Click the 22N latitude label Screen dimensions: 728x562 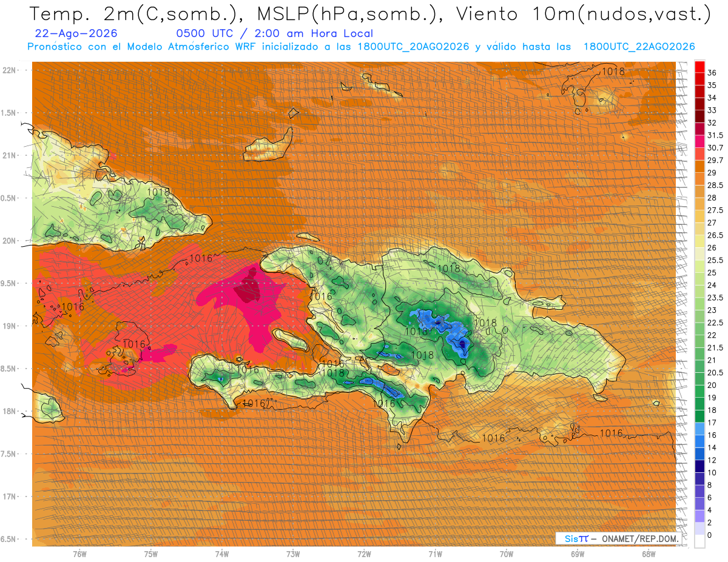tap(9, 70)
